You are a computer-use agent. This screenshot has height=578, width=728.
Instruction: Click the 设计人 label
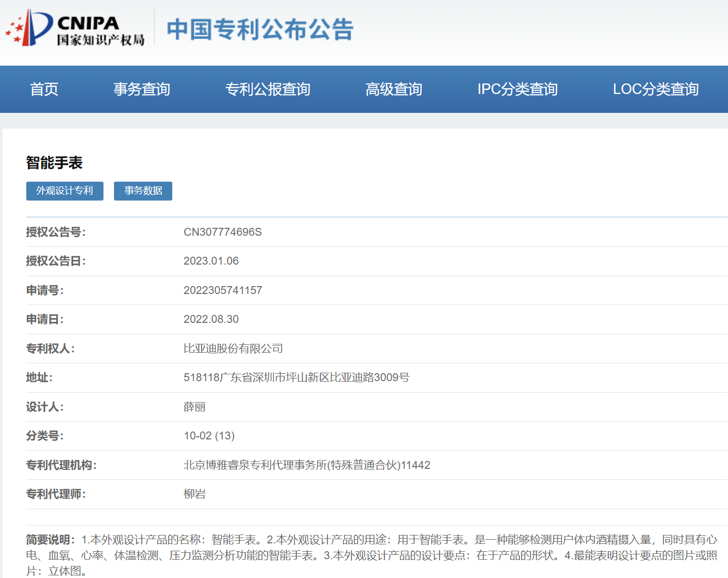coord(45,407)
